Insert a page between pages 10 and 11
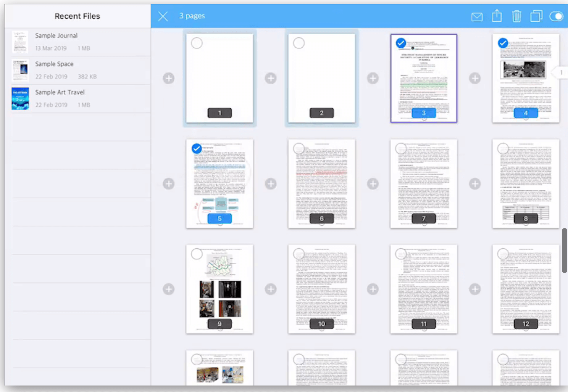The height and width of the screenshot is (392, 568). 373,289
